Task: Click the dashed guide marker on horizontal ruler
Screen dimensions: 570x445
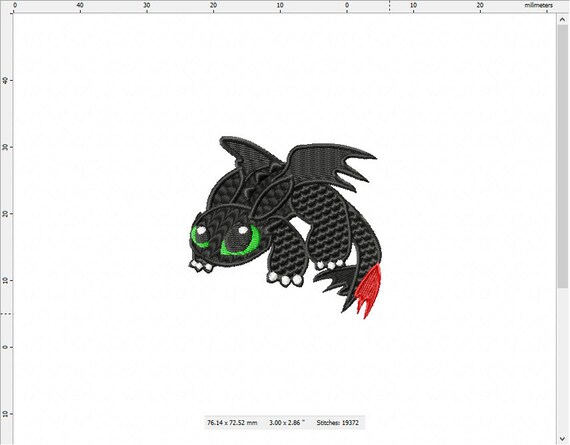Action: [x=390, y=6]
